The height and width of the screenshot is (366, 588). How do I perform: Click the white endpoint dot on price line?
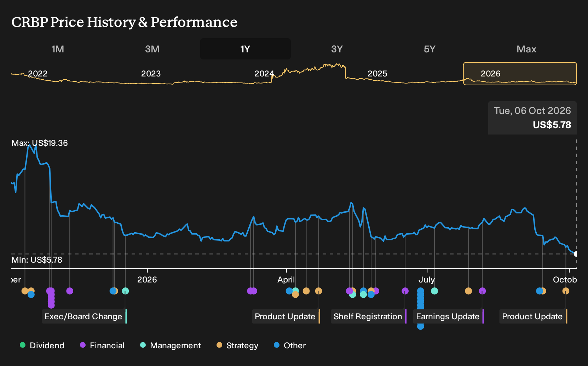click(x=576, y=254)
